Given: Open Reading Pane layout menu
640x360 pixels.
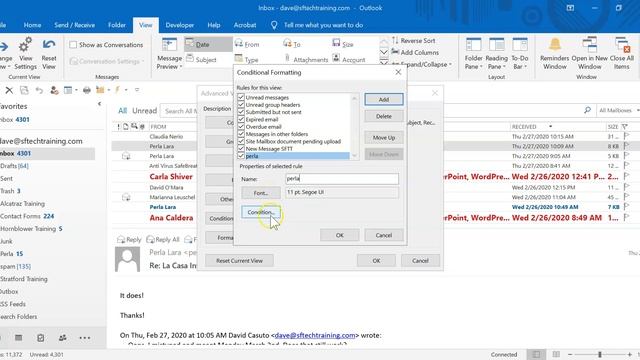Looking at the screenshot, I should pyautogui.click(x=496, y=53).
